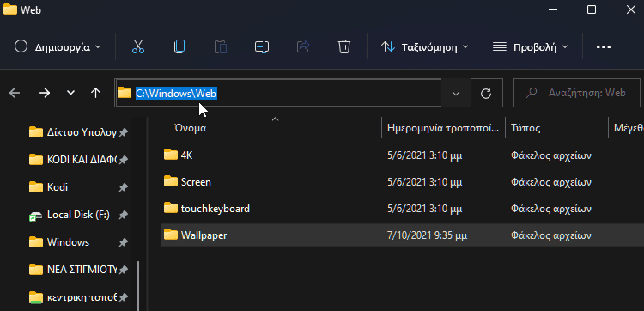Click the Share icon in toolbar
The image size is (644, 311).
(303, 46)
